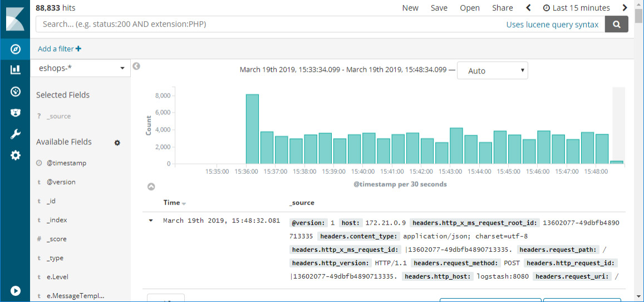The image size is (644, 302).
Task: Open the Available Fields settings gear
Action: [x=117, y=143]
